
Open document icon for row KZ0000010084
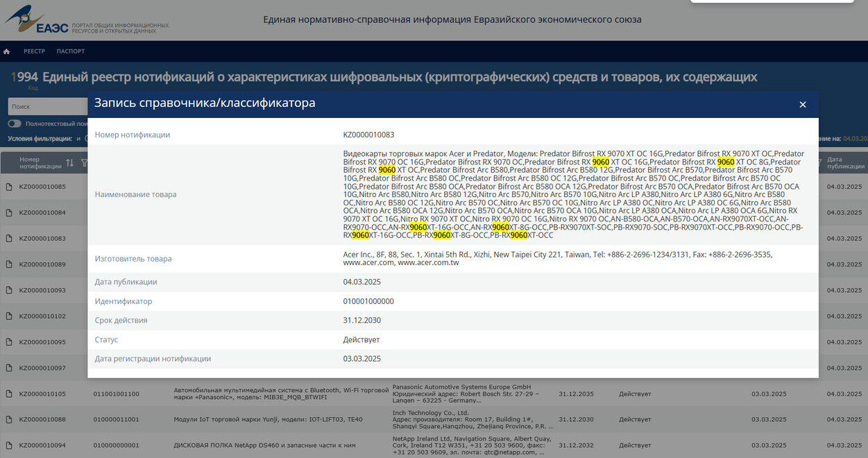pyautogui.click(x=9, y=212)
